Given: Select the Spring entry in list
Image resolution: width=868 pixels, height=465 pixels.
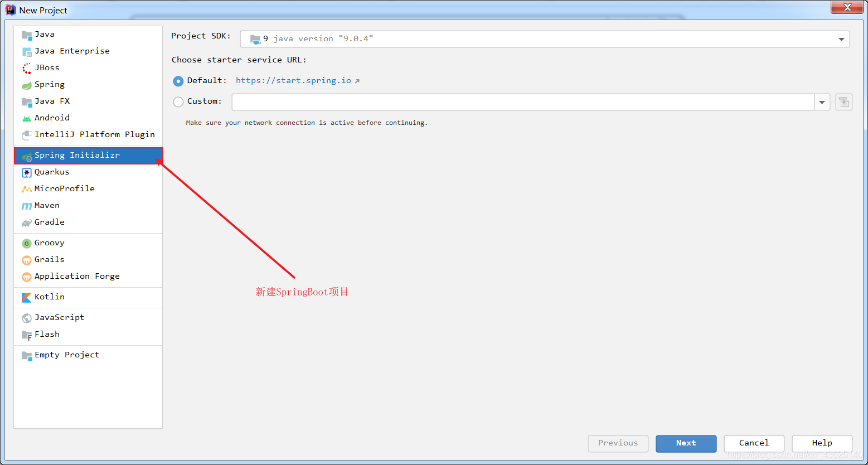Looking at the screenshot, I should (88, 85).
